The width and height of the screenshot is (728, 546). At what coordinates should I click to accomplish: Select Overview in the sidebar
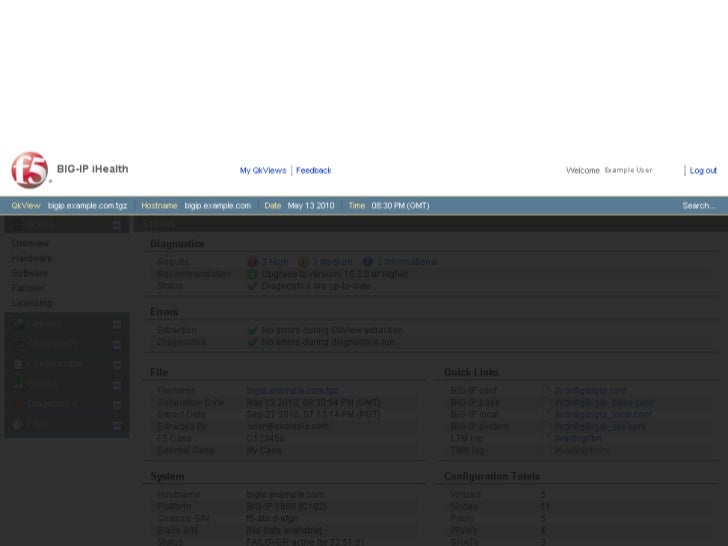tap(30, 243)
